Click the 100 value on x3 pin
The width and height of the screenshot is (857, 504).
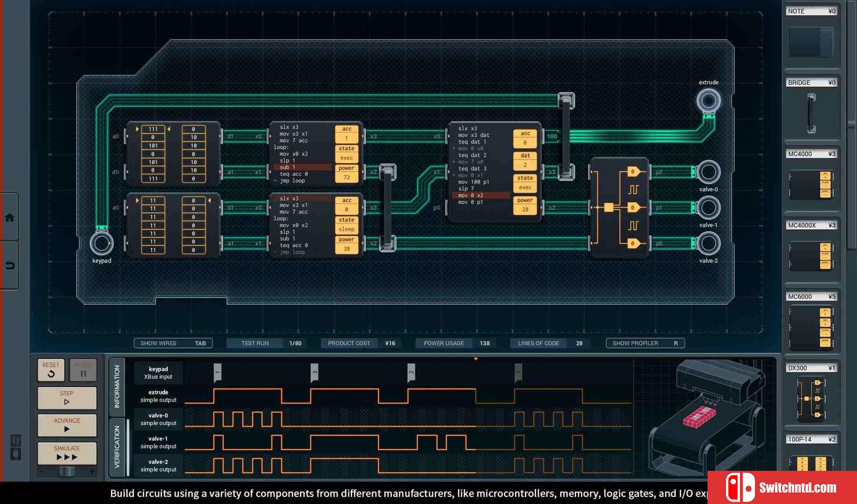click(x=552, y=136)
